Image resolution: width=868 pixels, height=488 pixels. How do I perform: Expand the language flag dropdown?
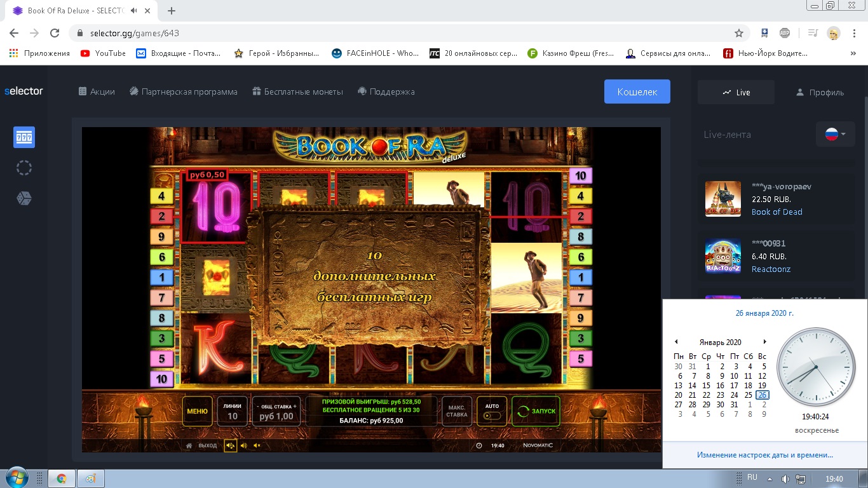coord(834,135)
